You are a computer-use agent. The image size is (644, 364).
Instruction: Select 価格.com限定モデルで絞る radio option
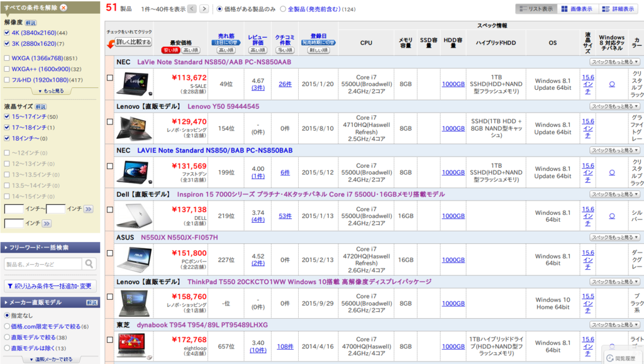point(7,326)
